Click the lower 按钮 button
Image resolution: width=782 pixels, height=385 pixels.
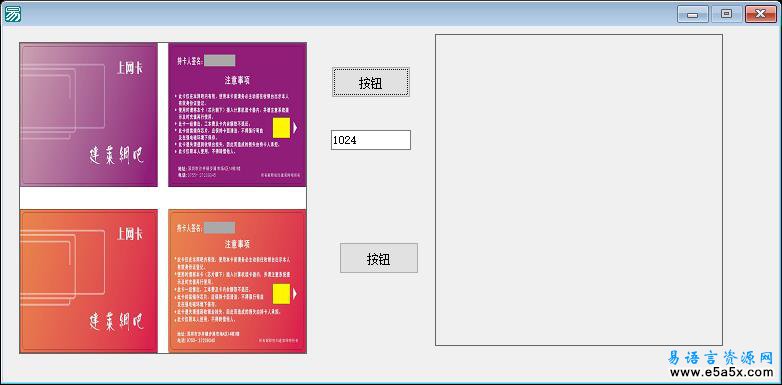point(379,258)
